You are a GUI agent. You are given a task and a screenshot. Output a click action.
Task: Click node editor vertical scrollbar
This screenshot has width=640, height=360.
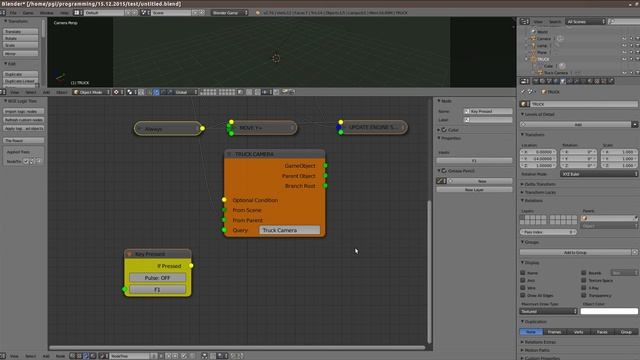coord(429,272)
